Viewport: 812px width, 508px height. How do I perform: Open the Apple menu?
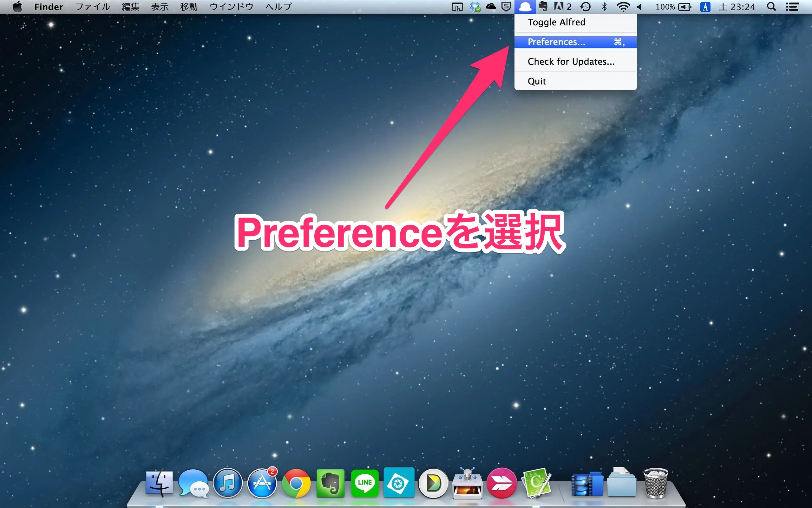click(17, 7)
